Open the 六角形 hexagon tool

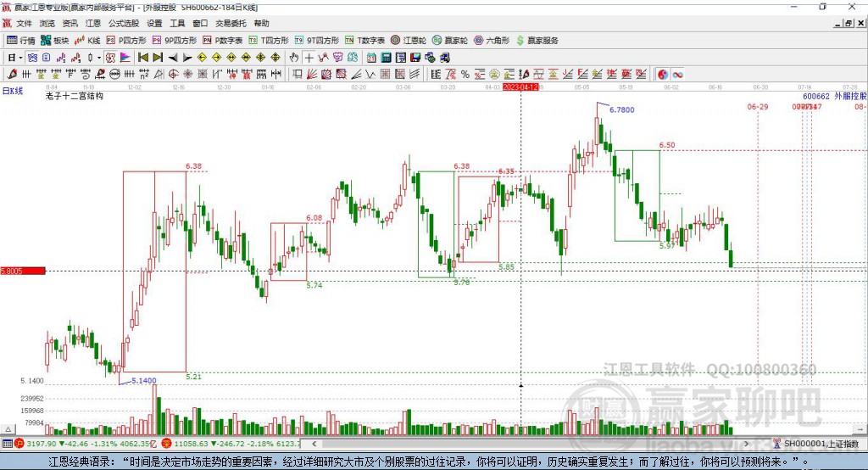(492, 41)
